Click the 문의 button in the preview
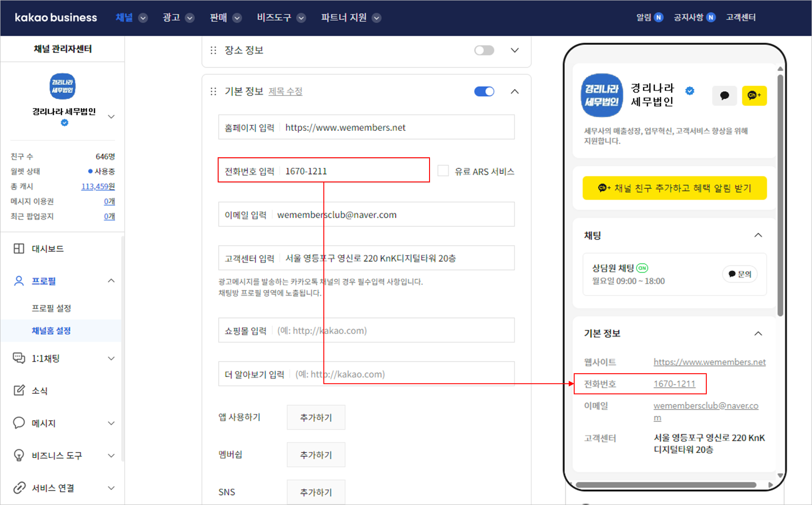This screenshot has height=505, width=812. click(x=740, y=274)
